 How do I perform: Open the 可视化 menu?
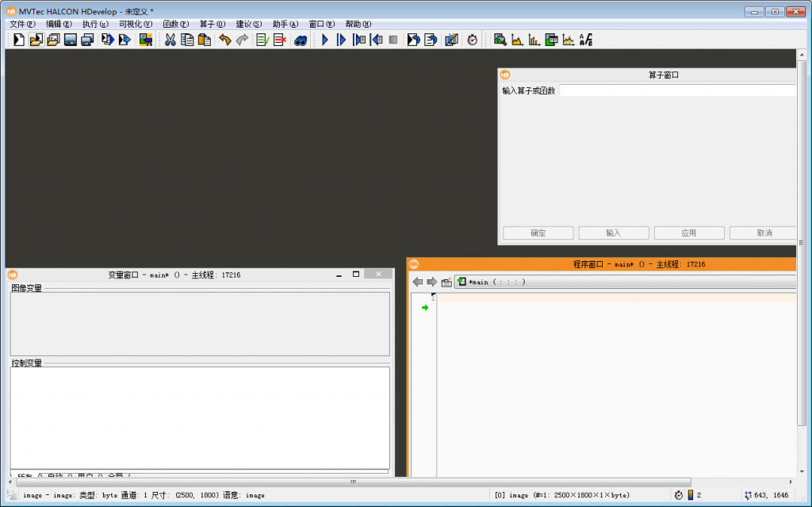(135, 24)
